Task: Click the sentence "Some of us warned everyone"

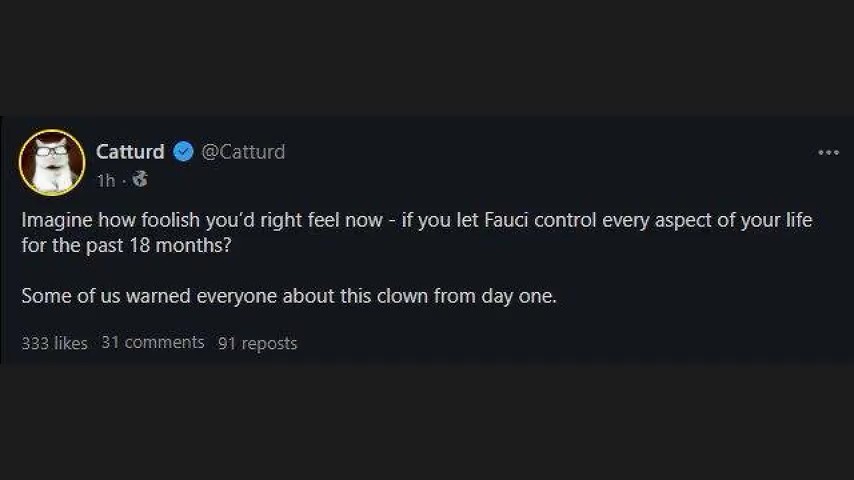Action: coord(150,296)
